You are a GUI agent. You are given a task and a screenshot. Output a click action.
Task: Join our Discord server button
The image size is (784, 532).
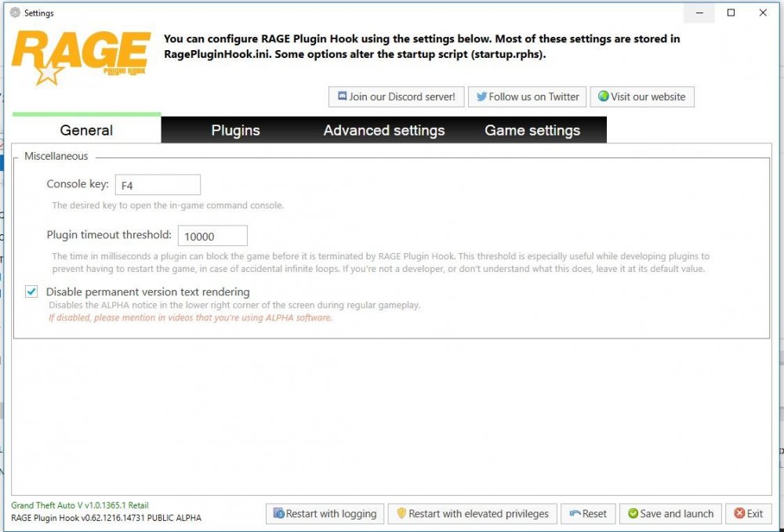coord(397,96)
